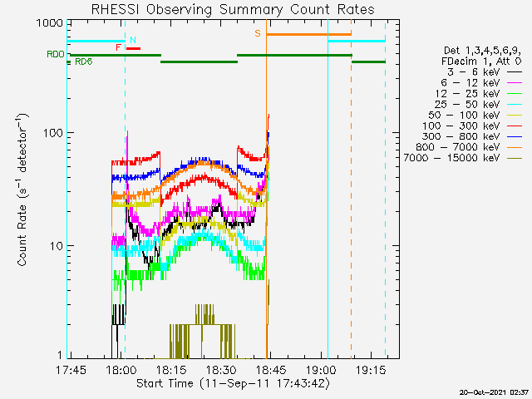Click the red flare interval bar next to F

pos(133,48)
